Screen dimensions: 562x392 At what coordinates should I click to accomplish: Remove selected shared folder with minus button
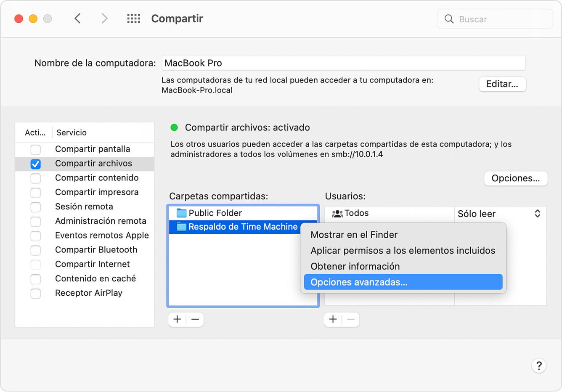[195, 319]
